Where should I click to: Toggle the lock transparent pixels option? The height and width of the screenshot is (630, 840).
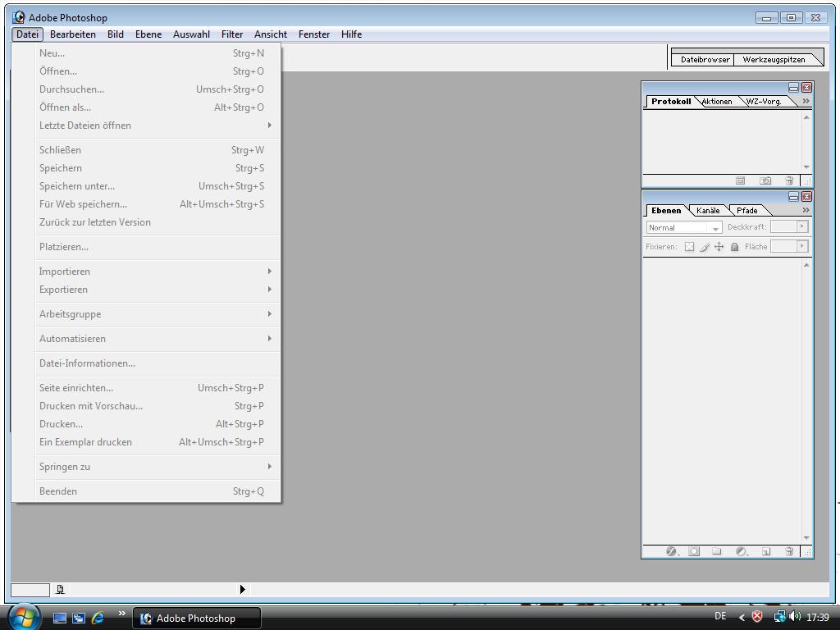click(689, 246)
